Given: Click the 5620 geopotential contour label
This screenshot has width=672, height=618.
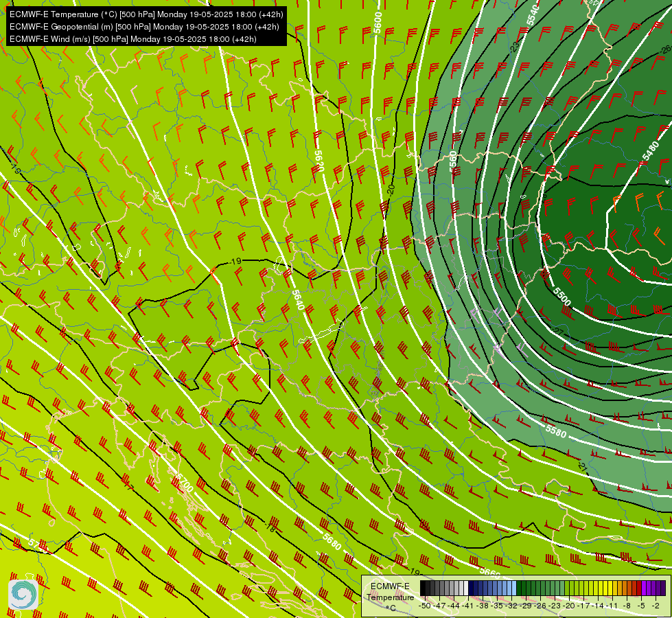Looking at the screenshot, I should [319, 161].
